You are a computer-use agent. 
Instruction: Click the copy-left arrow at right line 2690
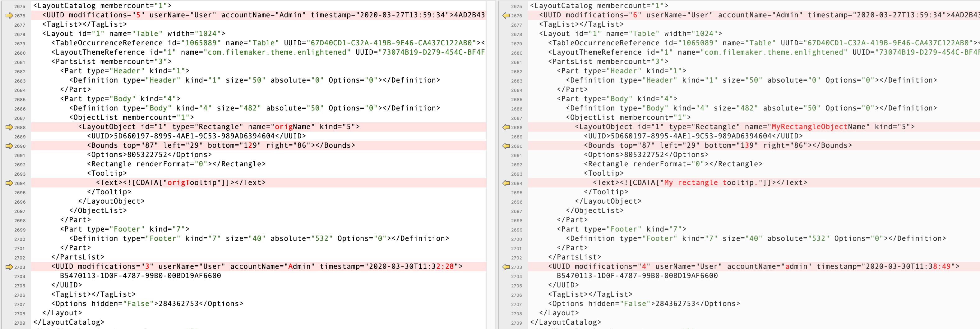(506, 146)
